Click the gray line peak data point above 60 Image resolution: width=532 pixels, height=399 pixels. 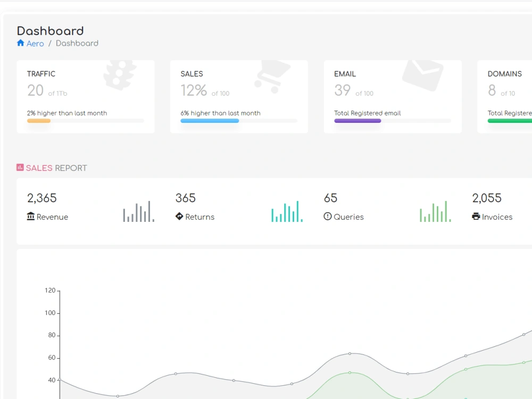(x=350, y=354)
